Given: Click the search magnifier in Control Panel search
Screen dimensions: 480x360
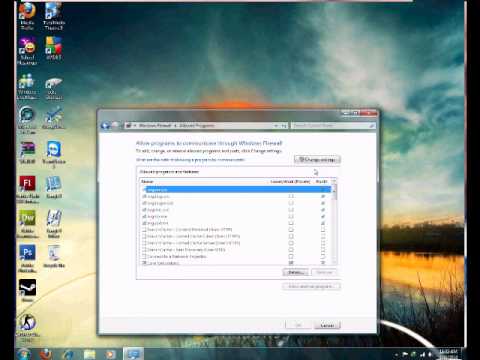Looking at the screenshot, I should [x=372, y=126].
